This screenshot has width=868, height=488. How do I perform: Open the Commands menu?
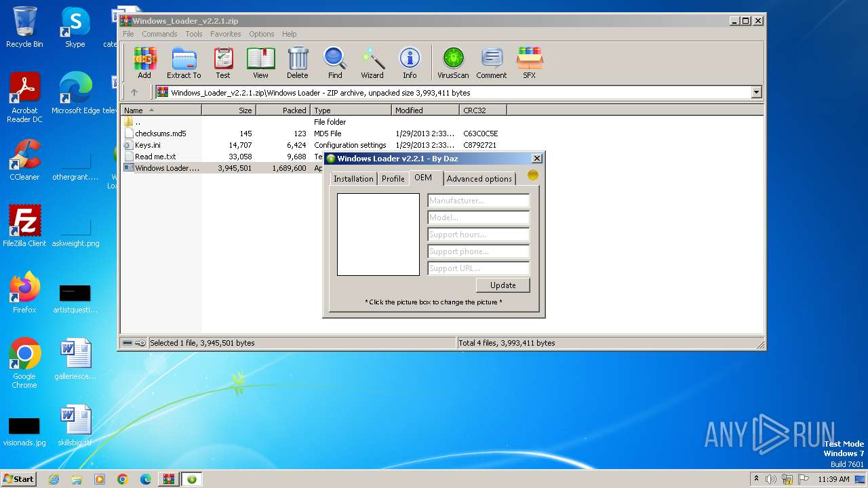pyautogui.click(x=159, y=34)
